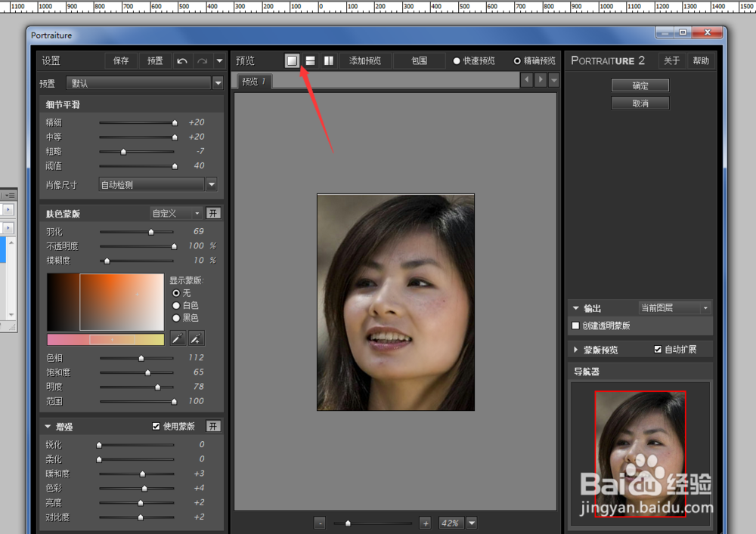Collapse the enhancements section triangle
The width and height of the screenshot is (756, 534).
point(48,426)
